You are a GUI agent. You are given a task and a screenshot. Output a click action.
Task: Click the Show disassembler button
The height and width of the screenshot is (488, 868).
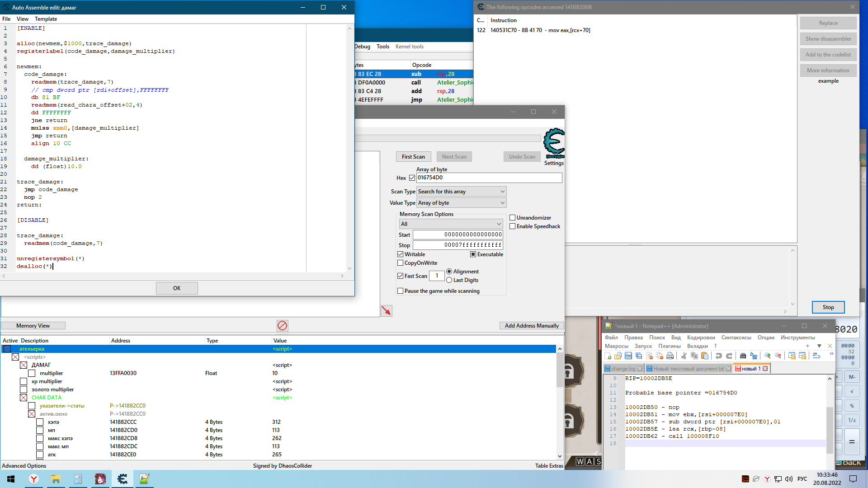pyautogui.click(x=828, y=39)
